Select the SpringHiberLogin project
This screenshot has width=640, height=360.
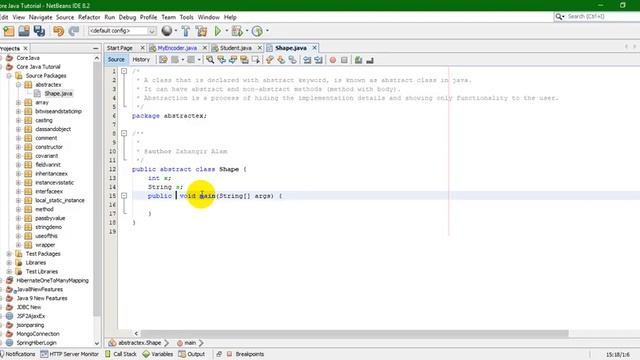tap(36, 343)
